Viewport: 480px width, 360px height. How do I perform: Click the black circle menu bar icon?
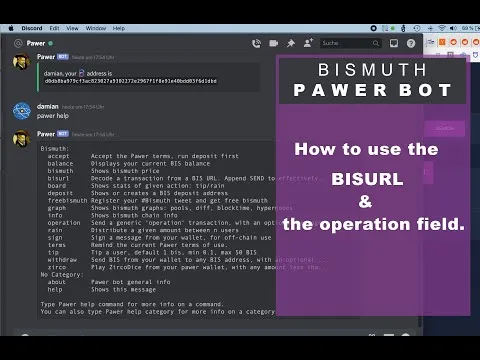coord(374,28)
